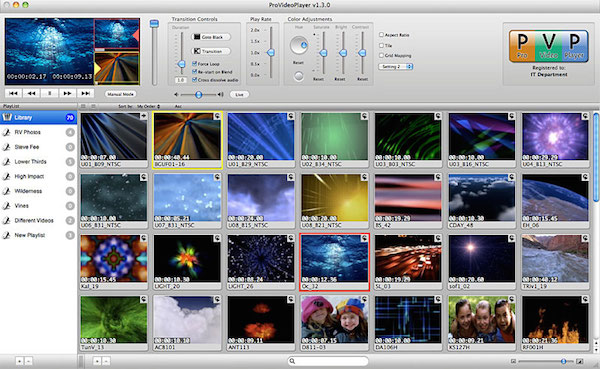600x369 pixels.
Task: Click the Play Rate slider handle
Action: tap(271, 52)
